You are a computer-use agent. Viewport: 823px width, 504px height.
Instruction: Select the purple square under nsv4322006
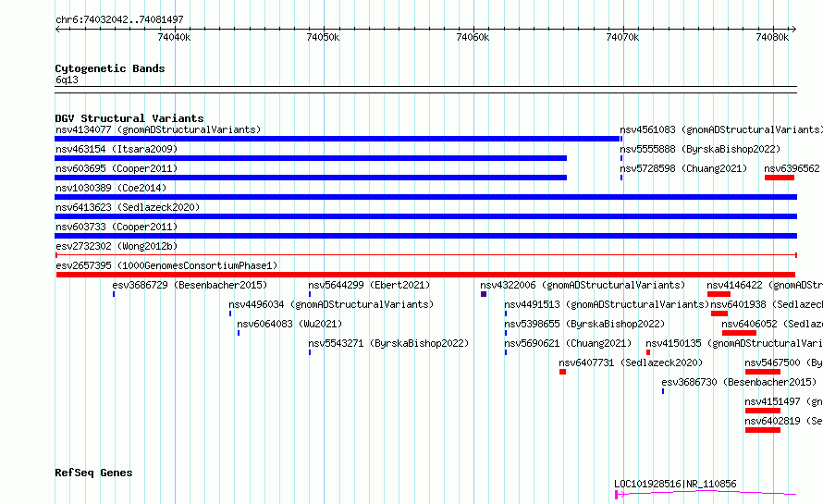point(484,294)
